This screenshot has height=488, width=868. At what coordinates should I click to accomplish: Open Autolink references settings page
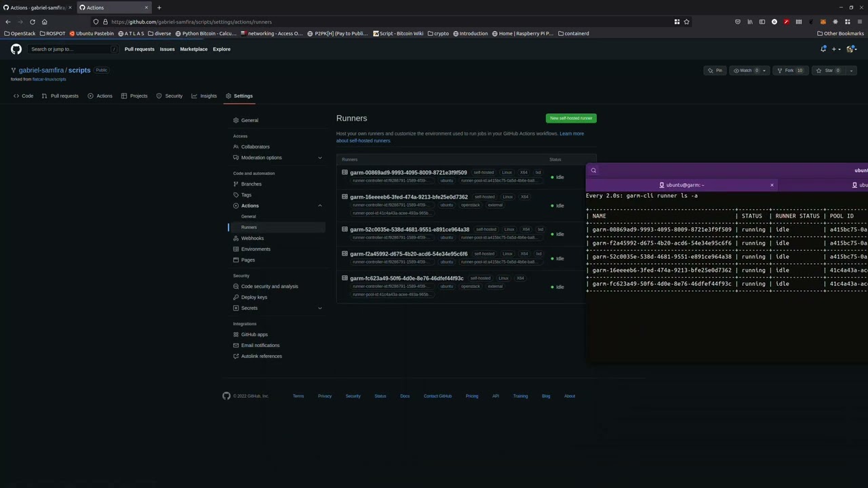[261, 357]
